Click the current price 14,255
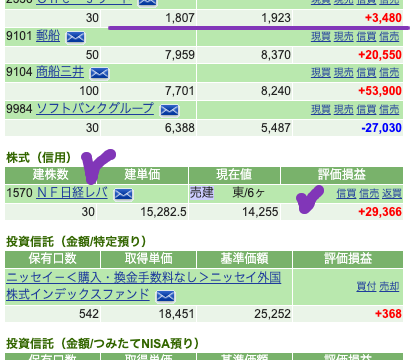Viewport: 415px width, 360px height. (x=260, y=212)
